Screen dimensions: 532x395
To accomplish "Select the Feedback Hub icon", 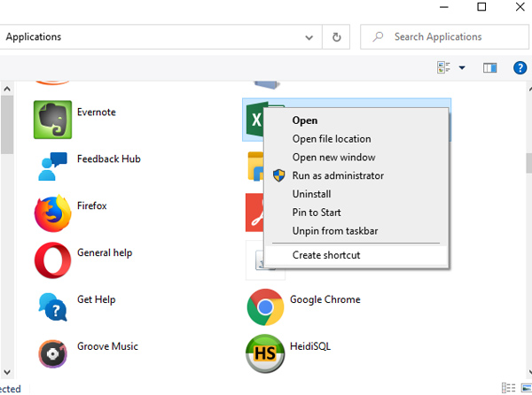I will coord(52,167).
